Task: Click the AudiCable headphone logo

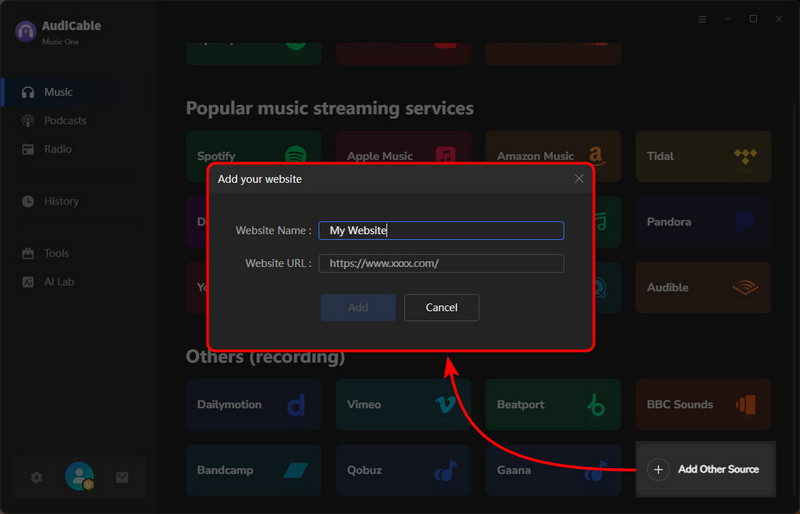Action: [26, 32]
